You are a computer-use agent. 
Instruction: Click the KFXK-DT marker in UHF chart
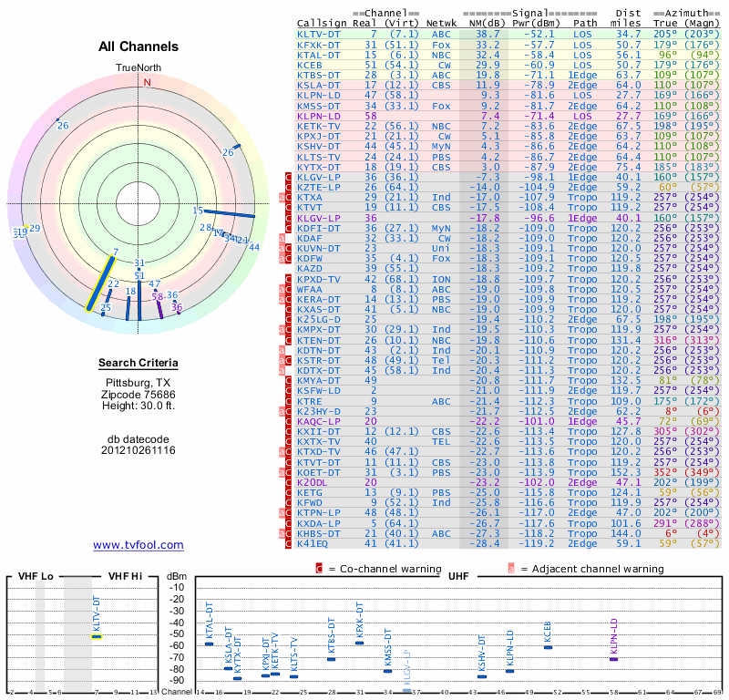359,643
